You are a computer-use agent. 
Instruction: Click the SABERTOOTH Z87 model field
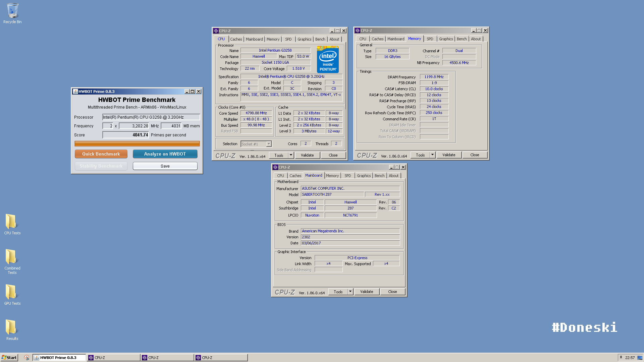click(332, 194)
